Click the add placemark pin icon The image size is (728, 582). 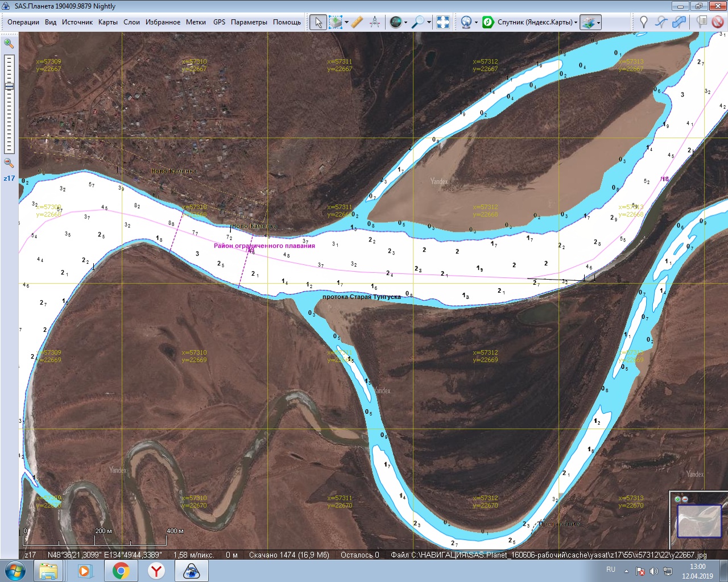[x=643, y=22]
